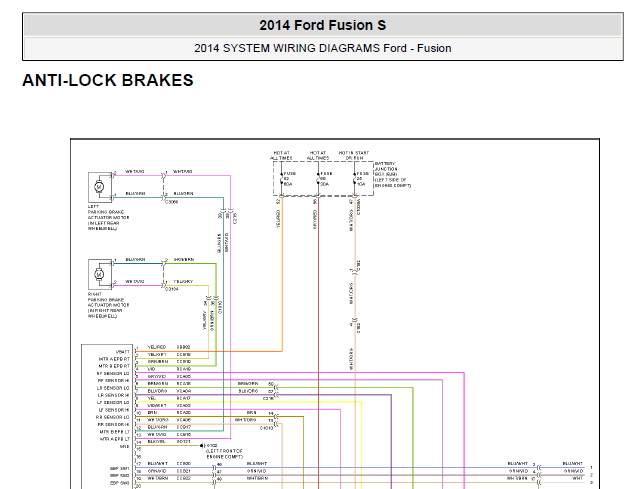Click the right parking brake motor symbol
Screen dimensions: 631x489
point(99,274)
